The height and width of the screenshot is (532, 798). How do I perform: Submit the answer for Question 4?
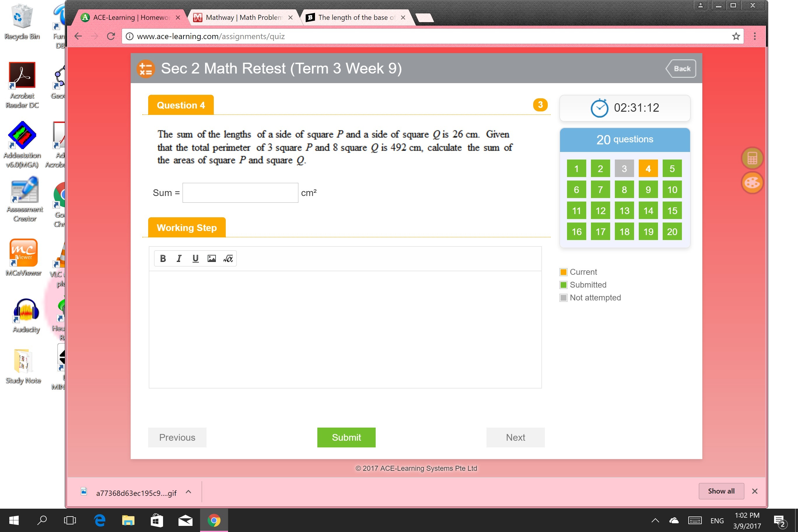[x=346, y=437]
